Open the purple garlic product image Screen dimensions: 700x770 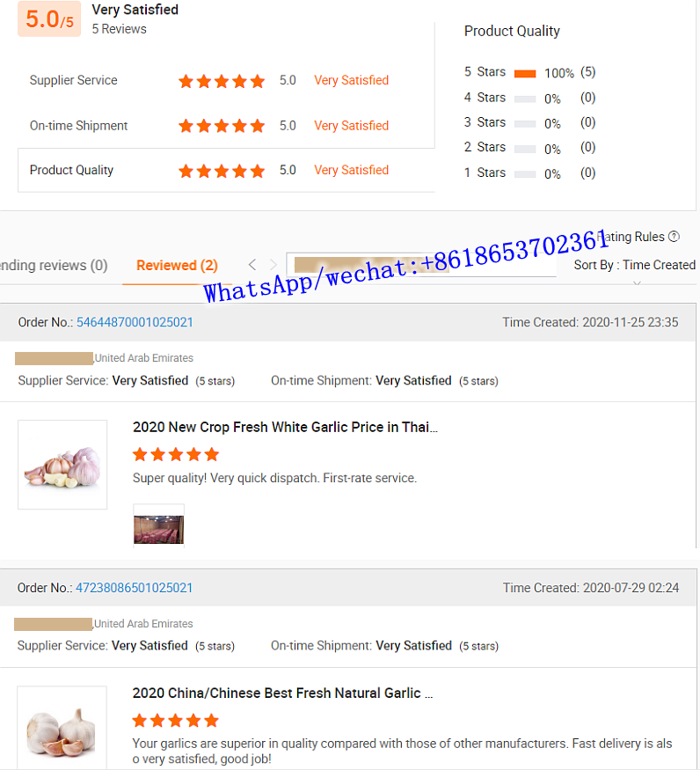(x=62, y=465)
